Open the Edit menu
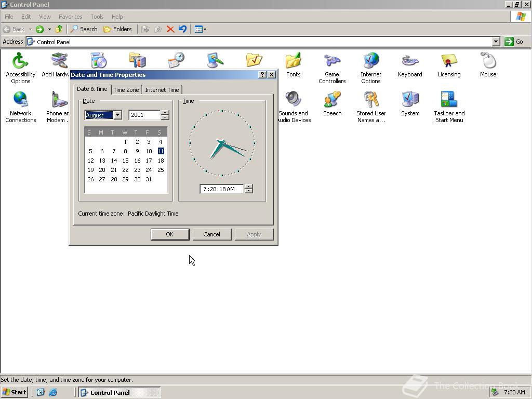The image size is (532, 399). (x=26, y=17)
